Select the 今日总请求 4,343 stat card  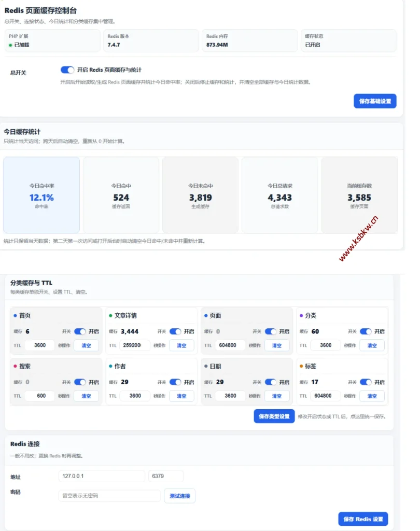click(x=280, y=195)
